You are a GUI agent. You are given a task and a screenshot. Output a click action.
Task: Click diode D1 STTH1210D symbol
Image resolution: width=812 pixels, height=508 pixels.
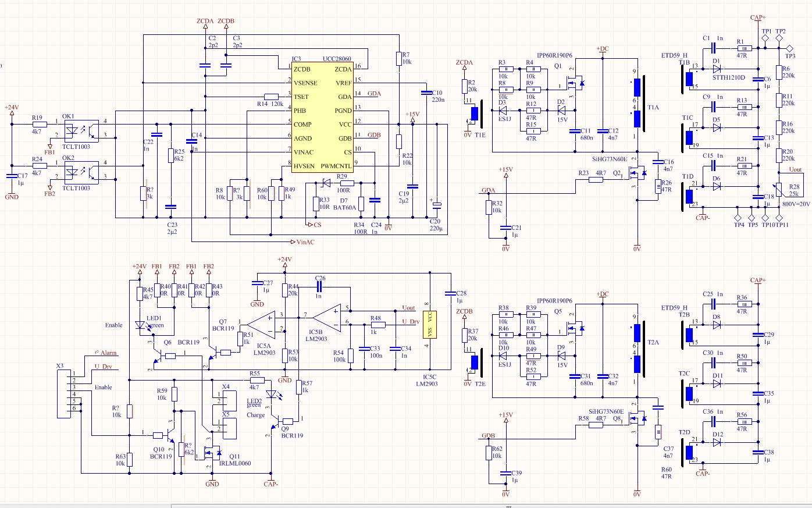point(716,69)
